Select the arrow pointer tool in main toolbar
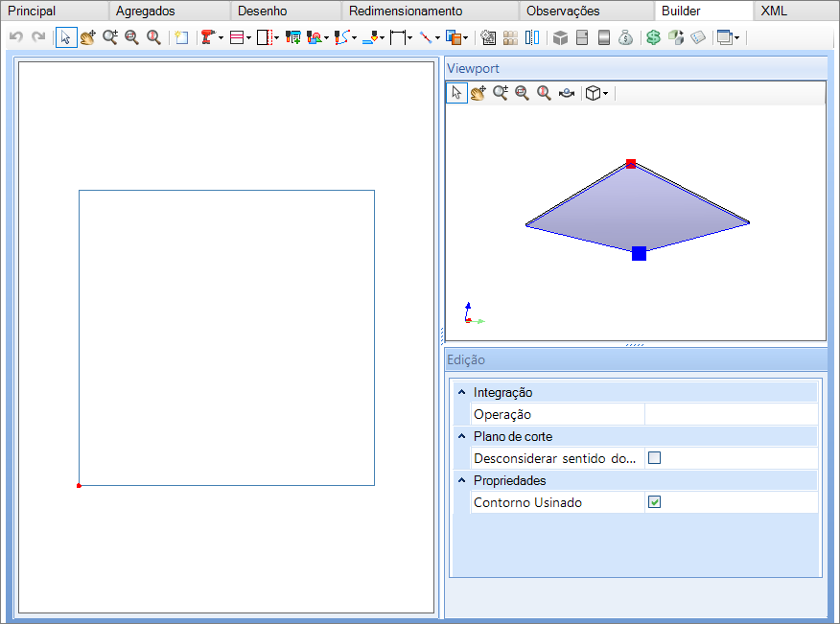The width and height of the screenshot is (840, 624). tap(66, 37)
